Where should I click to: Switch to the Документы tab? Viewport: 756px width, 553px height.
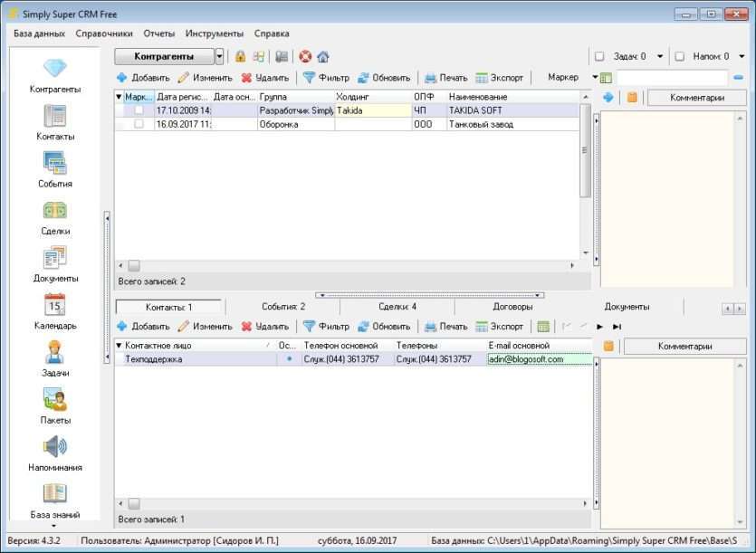(627, 307)
